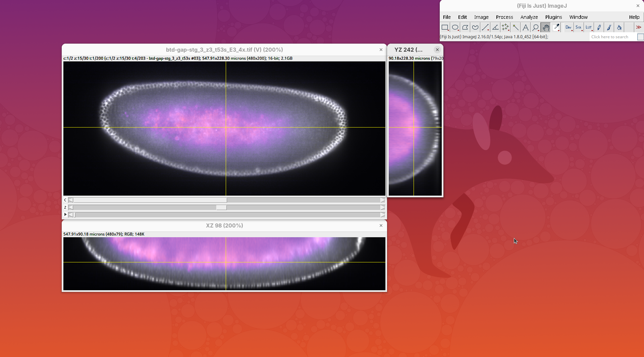Screen dimensions: 644x357
Task: Open the Stk stacks menu dropdown
Action: tap(578, 28)
